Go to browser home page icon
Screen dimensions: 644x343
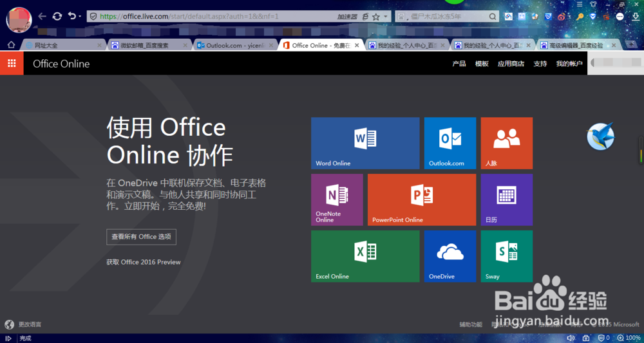(x=11, y=45)
